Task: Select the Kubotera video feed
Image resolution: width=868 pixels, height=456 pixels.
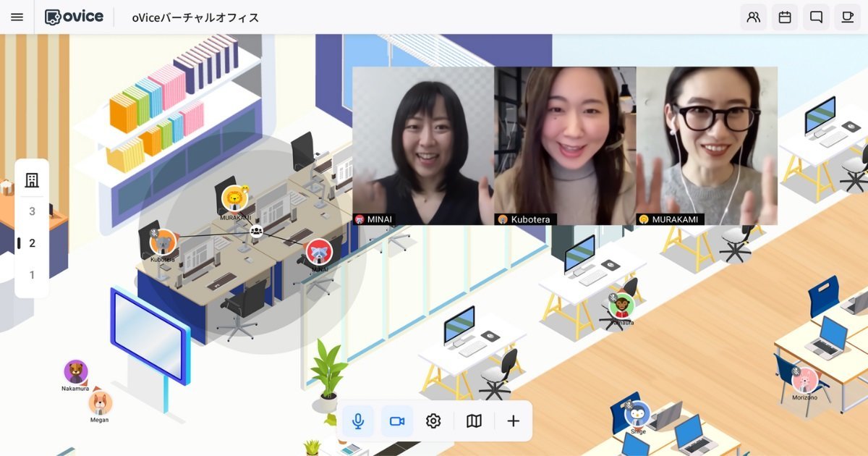Action: click(x=565, y=145)
